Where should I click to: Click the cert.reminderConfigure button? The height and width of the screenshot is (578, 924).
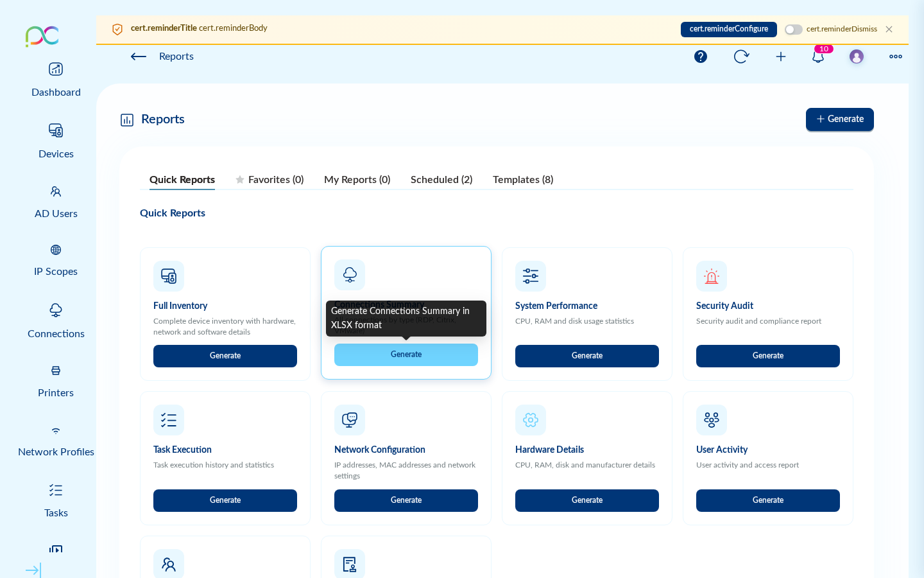point(729,30)
